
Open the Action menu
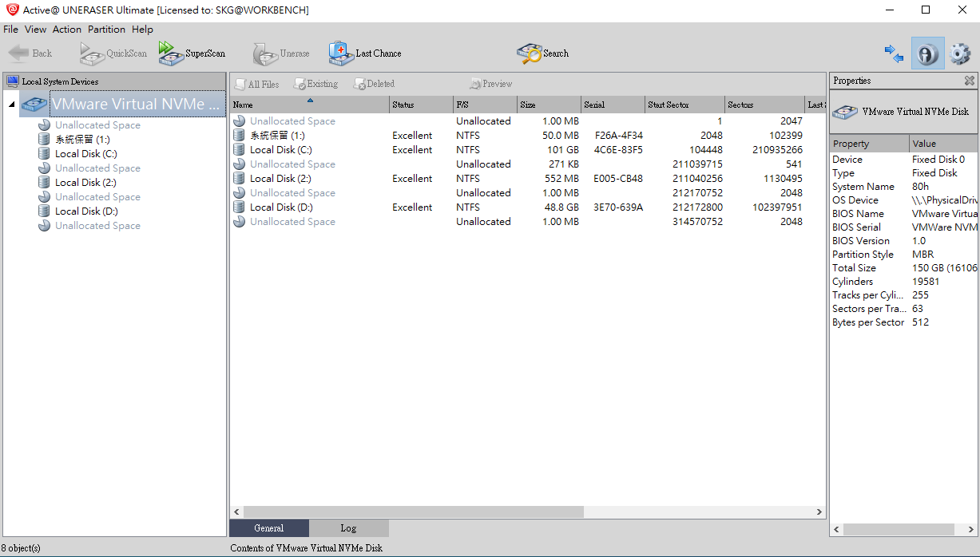point(67,30)
